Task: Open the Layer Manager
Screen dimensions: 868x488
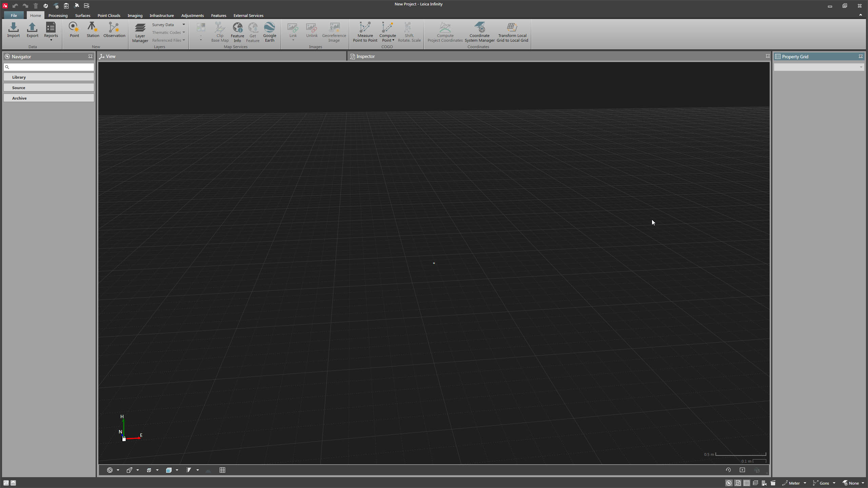Action: [140, 33]
